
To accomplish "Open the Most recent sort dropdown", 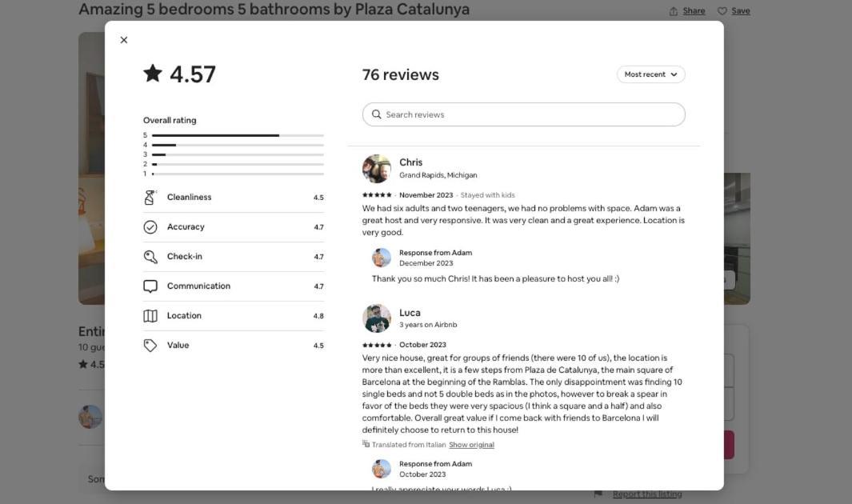I will [650, 74].
